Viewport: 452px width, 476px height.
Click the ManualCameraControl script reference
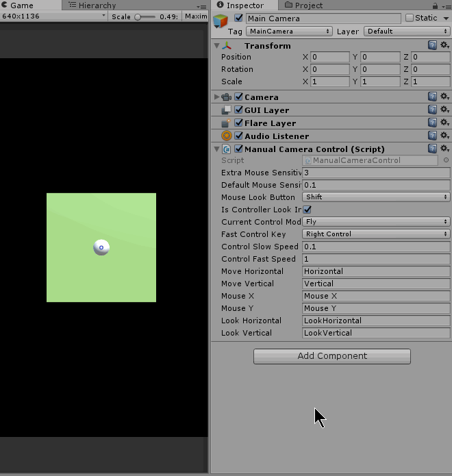[370, 160]
